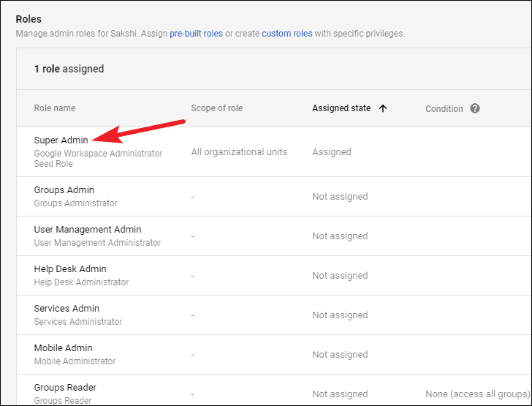The height and width of the screenshot is (406, 532).
Task: Sort by Assigned state column header
Action: click(341, 108)
